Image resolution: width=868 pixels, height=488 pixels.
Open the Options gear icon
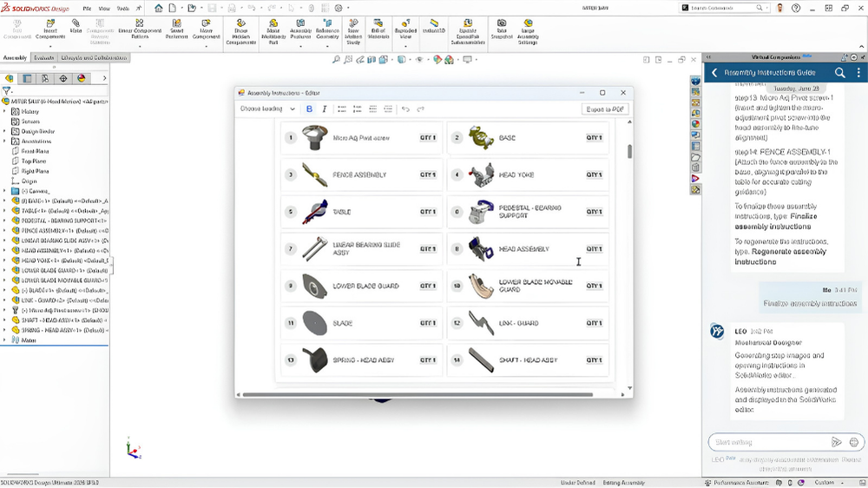point(339,8)
